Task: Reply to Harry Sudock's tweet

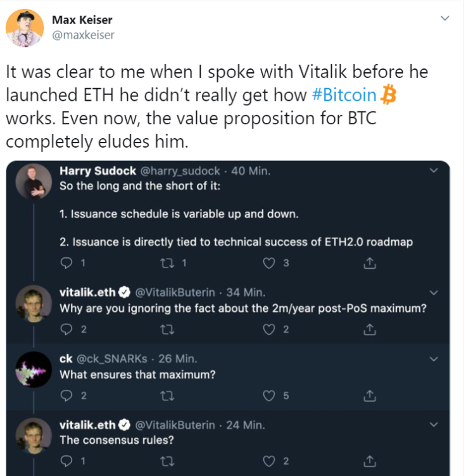Action: point(66,263)
